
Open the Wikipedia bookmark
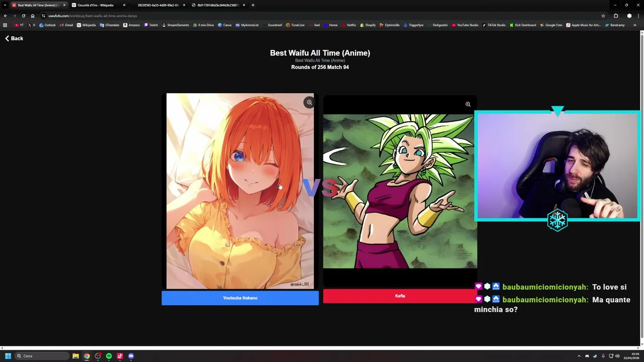(x=86, y=25)
